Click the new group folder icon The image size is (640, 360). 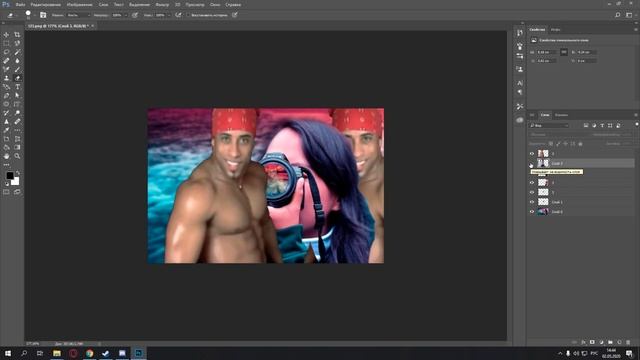pos(610,342)
